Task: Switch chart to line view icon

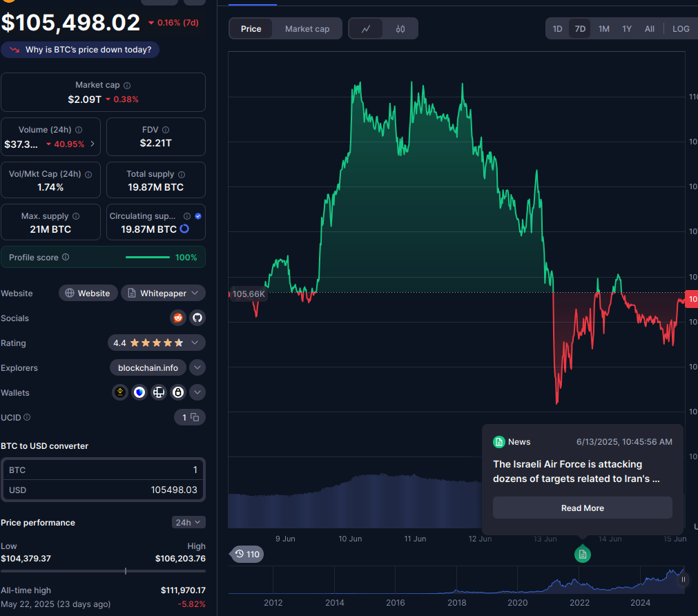Action: [x=366, y=29]
